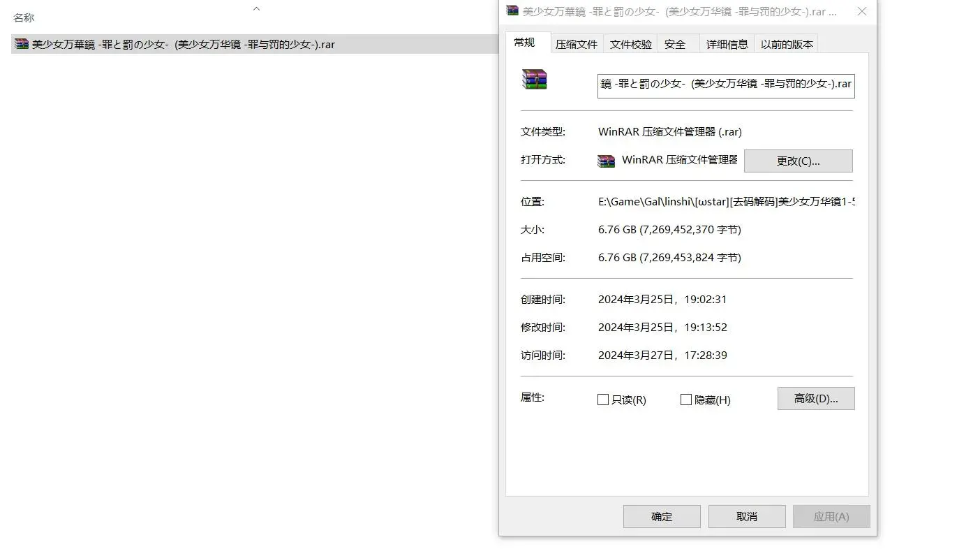Confirm with the 确定 button

(662, 517)
